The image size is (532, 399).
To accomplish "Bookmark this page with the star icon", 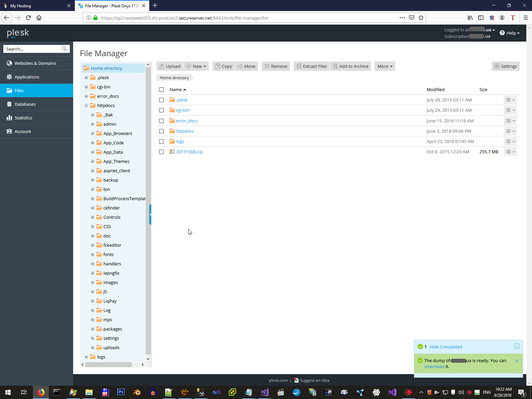I will tap(421, 18).
